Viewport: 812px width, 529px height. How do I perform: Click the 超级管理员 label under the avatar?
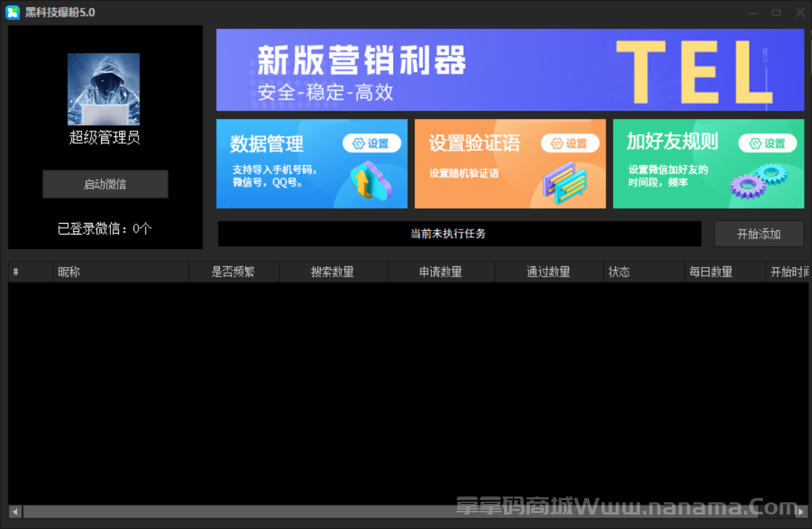[104, 138]
